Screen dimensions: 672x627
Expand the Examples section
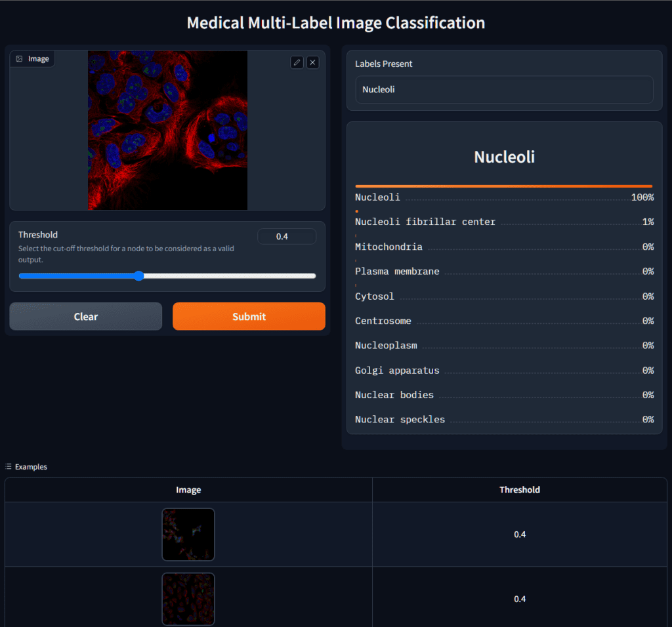point(26,466)
